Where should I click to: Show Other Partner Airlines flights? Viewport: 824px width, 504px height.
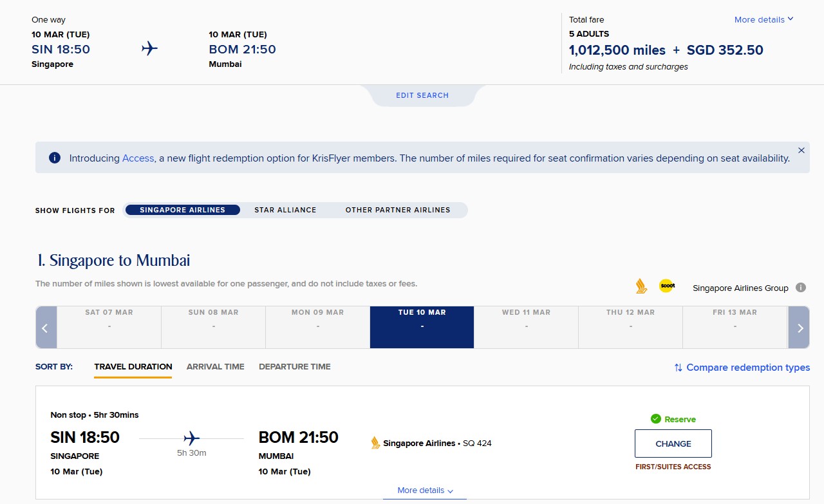tap(398, 210)
